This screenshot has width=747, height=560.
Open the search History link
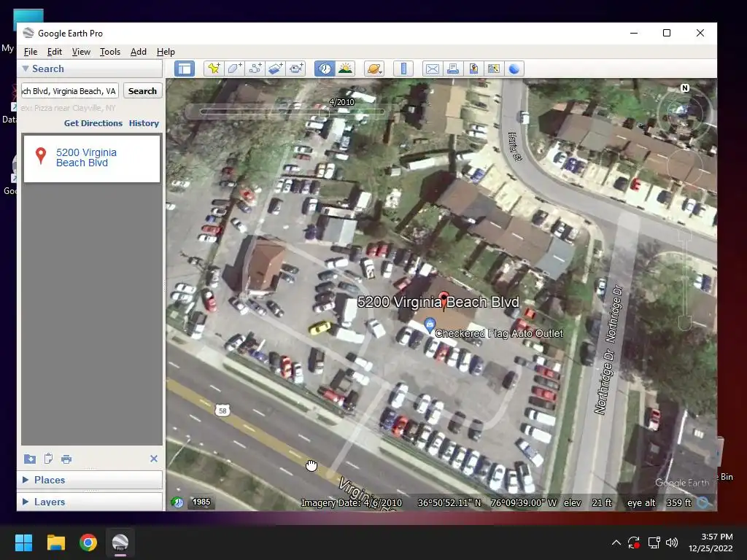(144, 122)
